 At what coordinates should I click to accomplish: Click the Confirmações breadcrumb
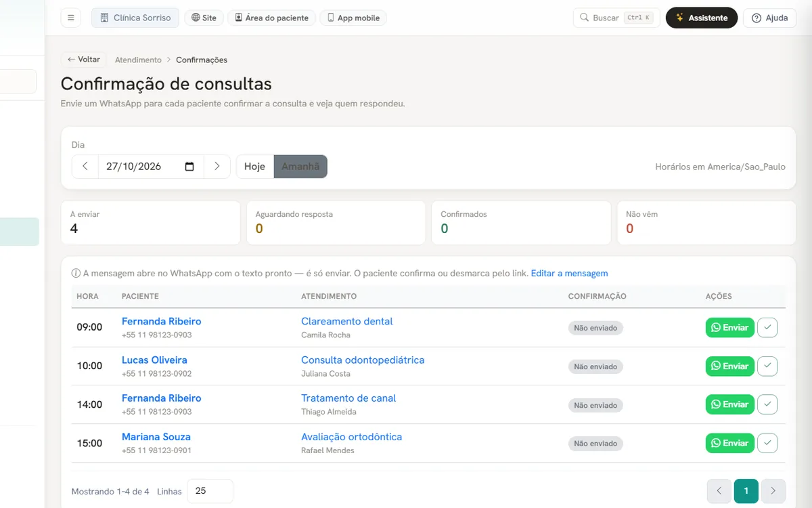[202, 60]
